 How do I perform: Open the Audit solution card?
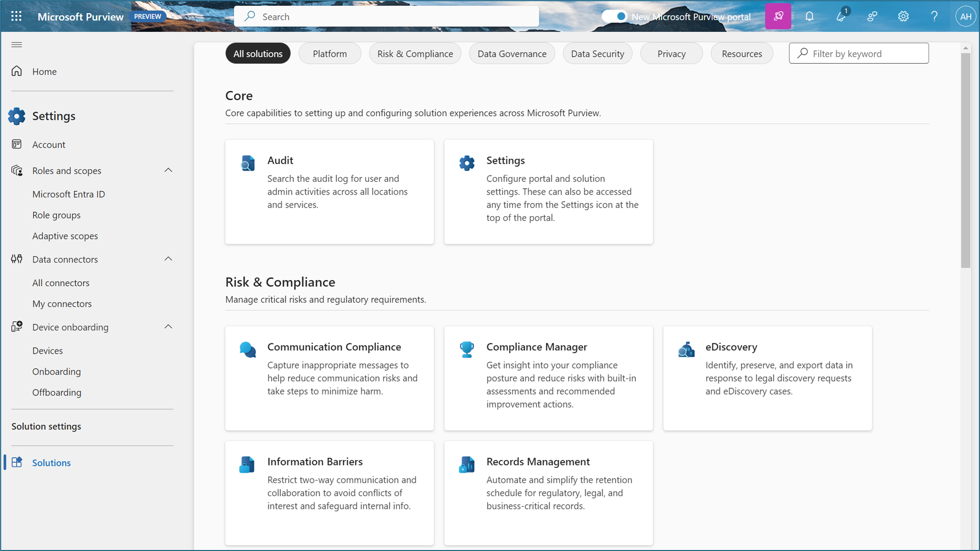(x=329, y=191)
